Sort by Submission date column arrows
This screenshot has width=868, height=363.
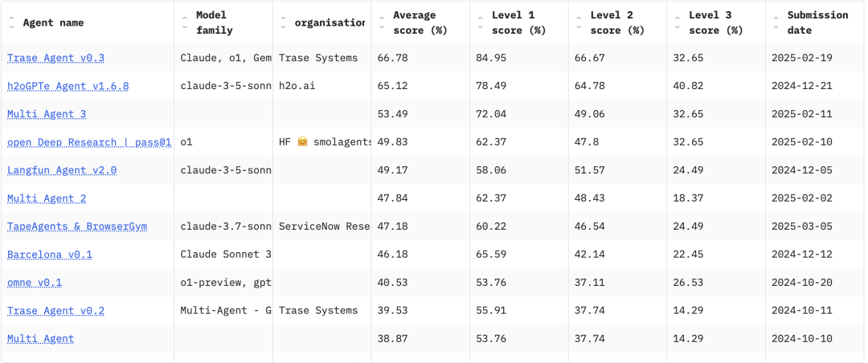776,23
